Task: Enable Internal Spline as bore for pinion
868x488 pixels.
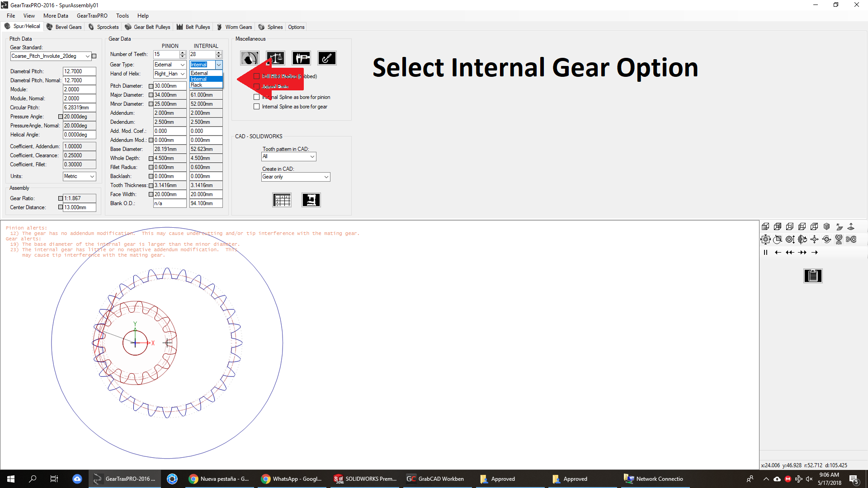Action: (x=257, y=97)
